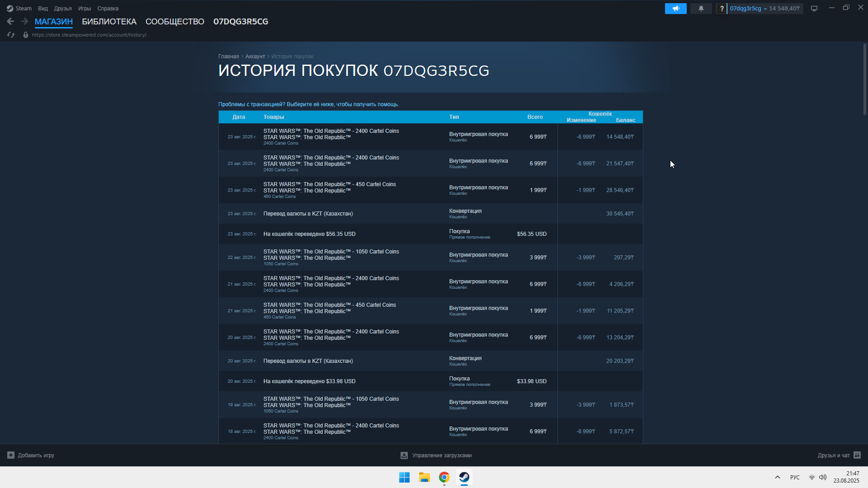
Task: Click the page vertical scrollbar
Action: (x=864, y=79)
